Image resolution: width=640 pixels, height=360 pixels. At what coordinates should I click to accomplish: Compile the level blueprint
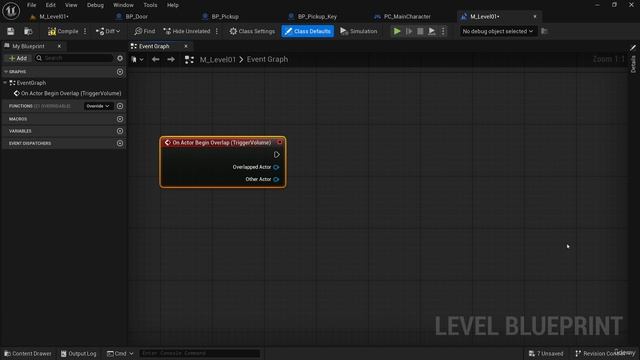click(63, 31)
